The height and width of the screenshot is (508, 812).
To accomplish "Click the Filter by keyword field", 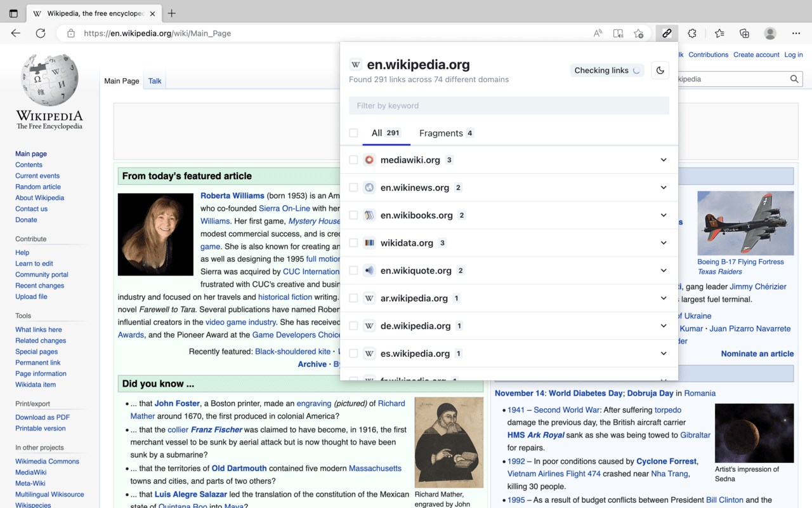I will coord(509,105).
